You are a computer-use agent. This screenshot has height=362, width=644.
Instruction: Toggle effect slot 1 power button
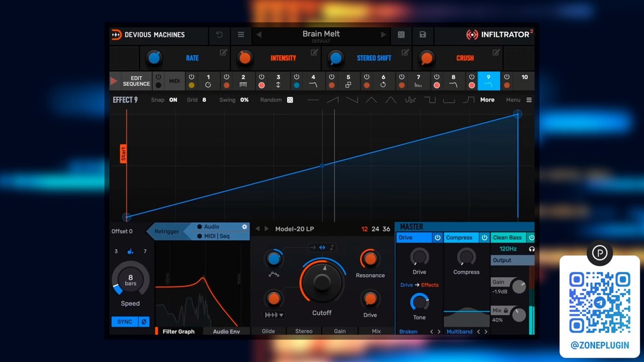[x=192, y=77]
